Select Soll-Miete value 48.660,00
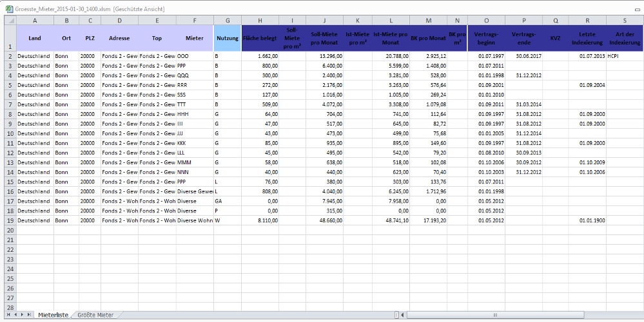This screenshot has width=644, height=322. pyautogui.click(x=324, y=220)
